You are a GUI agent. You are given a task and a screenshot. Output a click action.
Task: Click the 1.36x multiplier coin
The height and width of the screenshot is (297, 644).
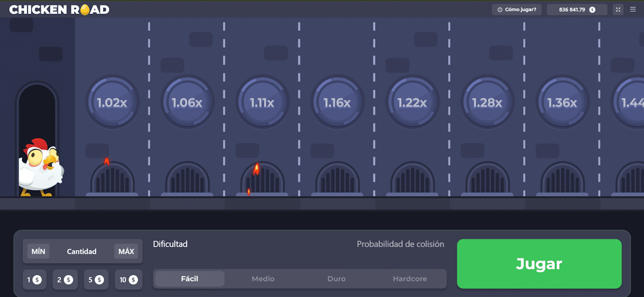(562, 102)
